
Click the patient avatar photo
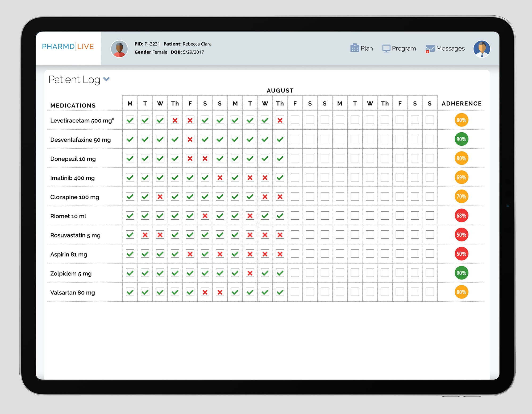119,49
